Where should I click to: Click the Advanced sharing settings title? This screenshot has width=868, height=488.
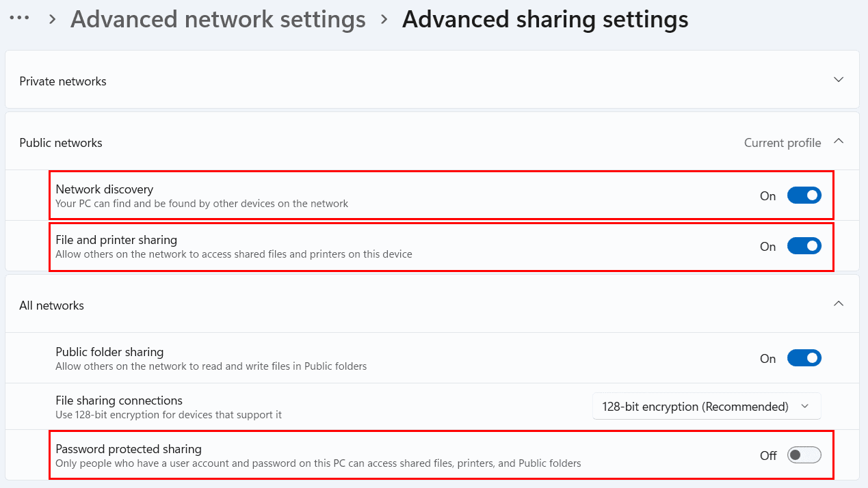(545, 20)
